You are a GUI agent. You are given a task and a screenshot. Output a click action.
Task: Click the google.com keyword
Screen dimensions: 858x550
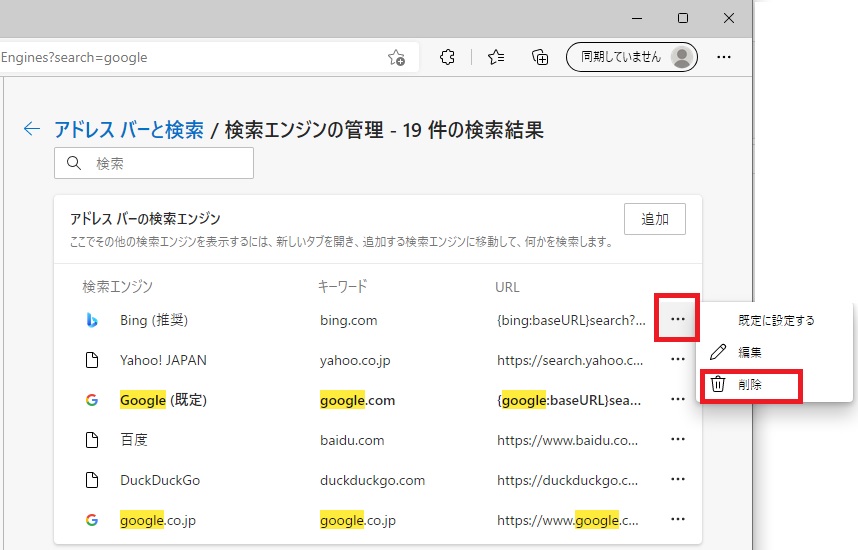(357, 400)
